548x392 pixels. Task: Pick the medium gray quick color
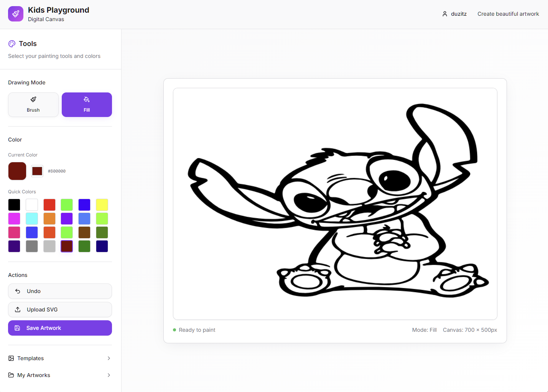[32, 246]
